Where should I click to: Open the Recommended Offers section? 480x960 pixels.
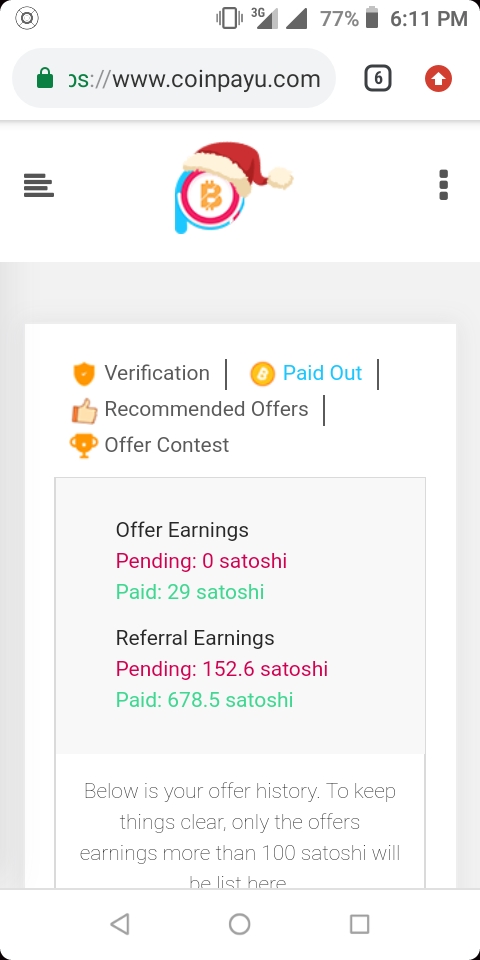(x=206, y=409)
